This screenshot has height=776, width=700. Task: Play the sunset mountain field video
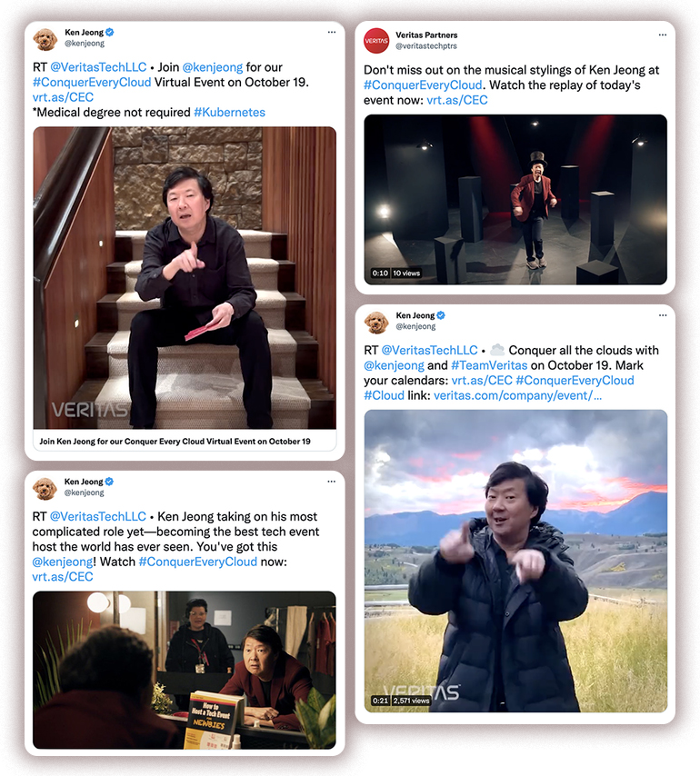(x=515, y=562)
